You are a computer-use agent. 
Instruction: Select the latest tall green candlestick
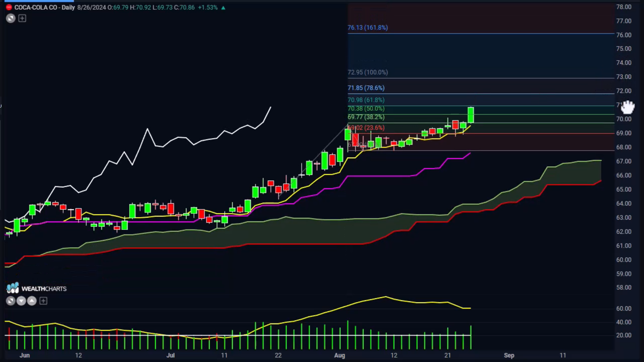click(471, 115)
